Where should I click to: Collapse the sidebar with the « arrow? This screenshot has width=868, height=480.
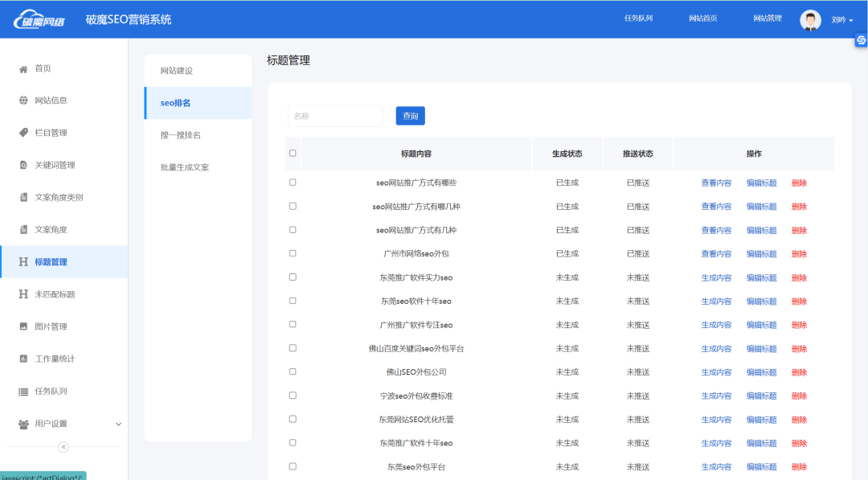point(64,447)
